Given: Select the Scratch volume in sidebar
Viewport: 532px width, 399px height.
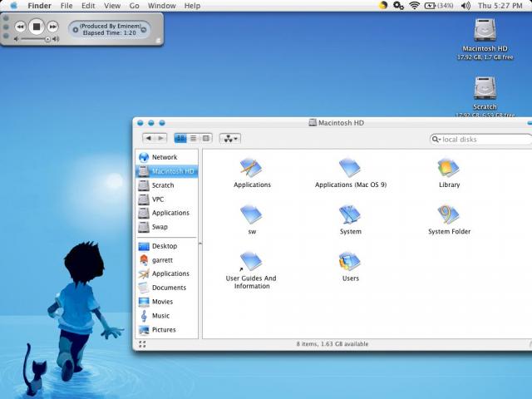Looking at the screenshot, I should point(166,185).
